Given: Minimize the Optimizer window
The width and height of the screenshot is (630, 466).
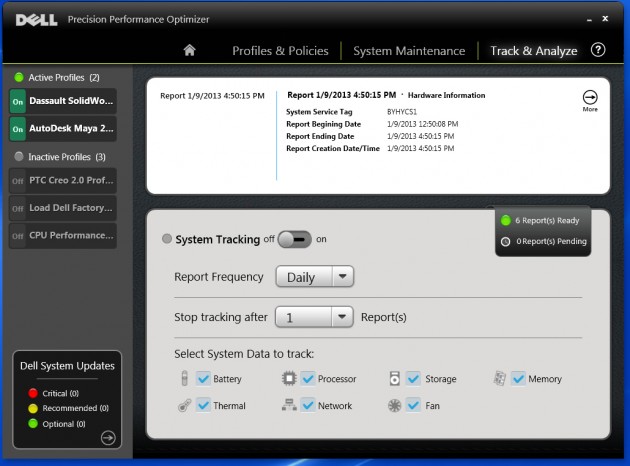Looking at the screenshot, I should 589,20.
